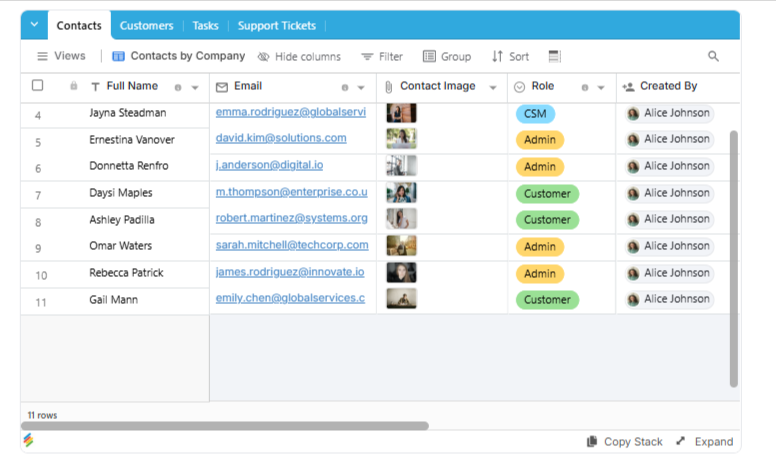Viewport: 776px width, 461px height.
Task: Click the Email column envelope icon
Action: click(x=222, y=88)
